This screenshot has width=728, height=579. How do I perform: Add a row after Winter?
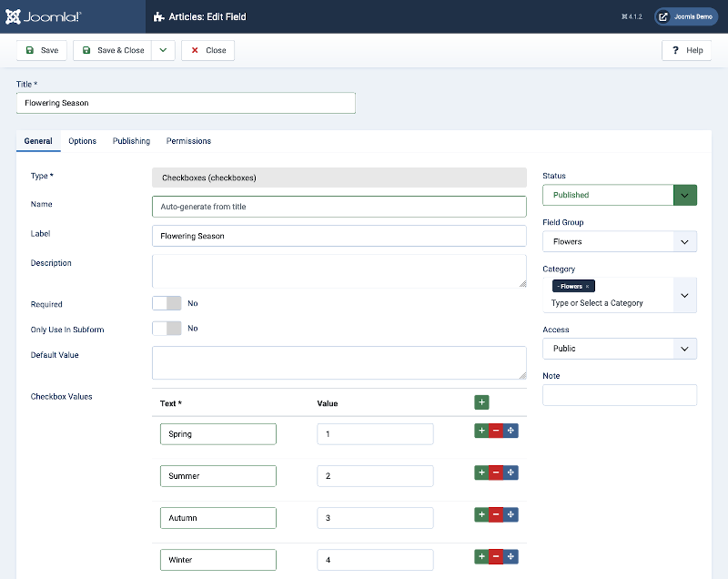point(481,557)
